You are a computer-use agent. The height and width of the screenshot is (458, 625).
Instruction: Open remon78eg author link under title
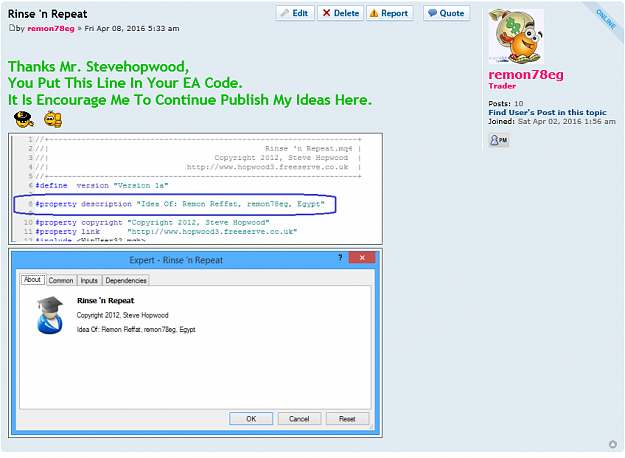(x=51, y=29)
